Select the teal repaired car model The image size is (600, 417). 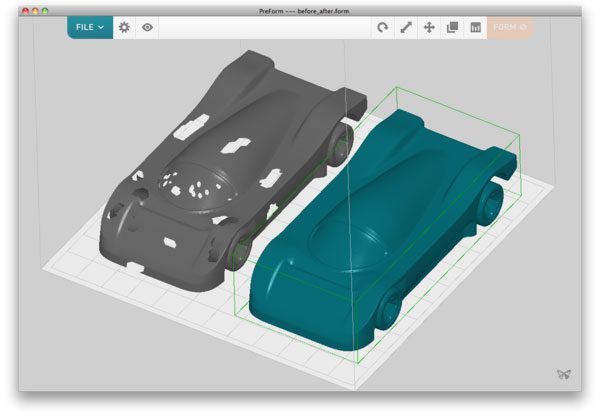380,220
